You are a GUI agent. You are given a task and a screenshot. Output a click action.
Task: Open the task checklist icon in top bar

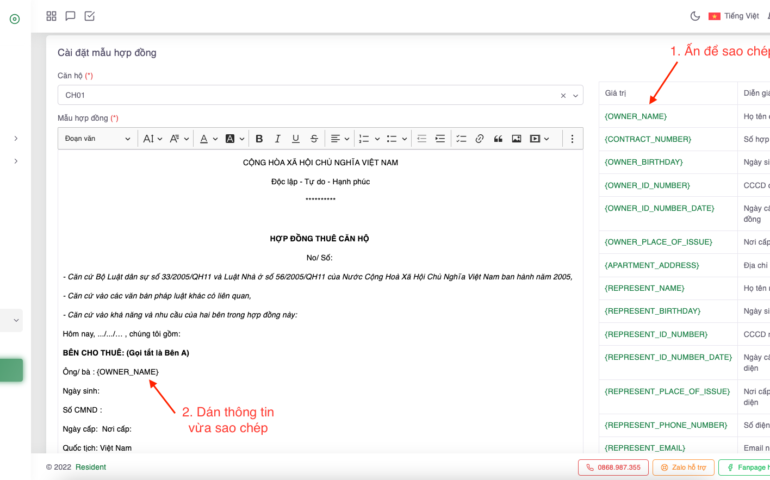tap(89, 16)
